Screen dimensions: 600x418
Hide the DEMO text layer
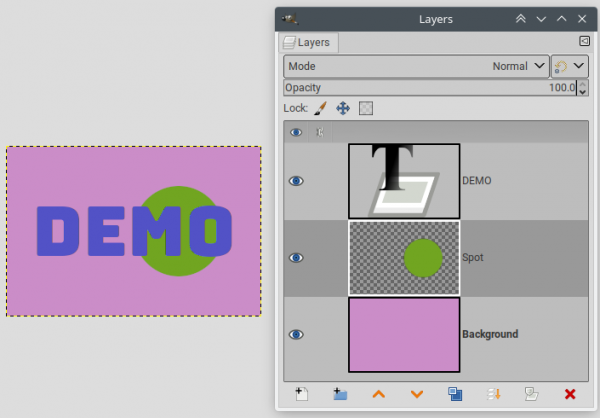(x=296, y=181)
